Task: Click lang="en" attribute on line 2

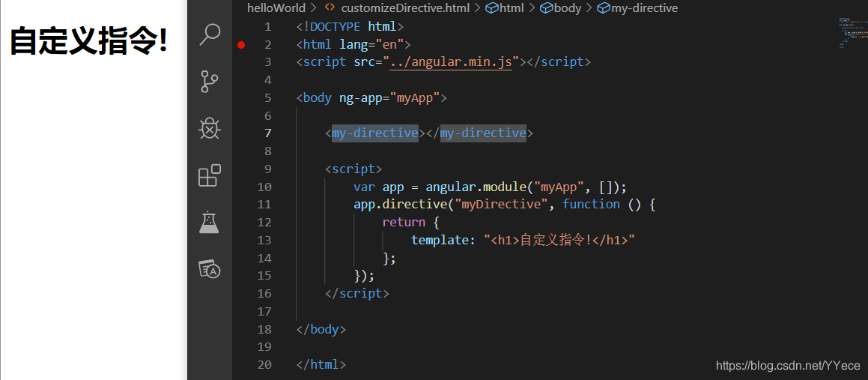Action: pyautogui.click(x=371, y=44)
